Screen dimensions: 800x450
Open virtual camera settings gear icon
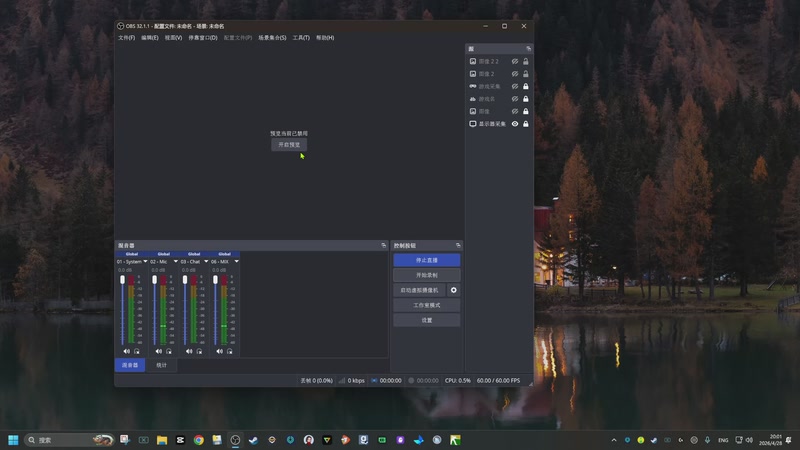coord(454,290)
